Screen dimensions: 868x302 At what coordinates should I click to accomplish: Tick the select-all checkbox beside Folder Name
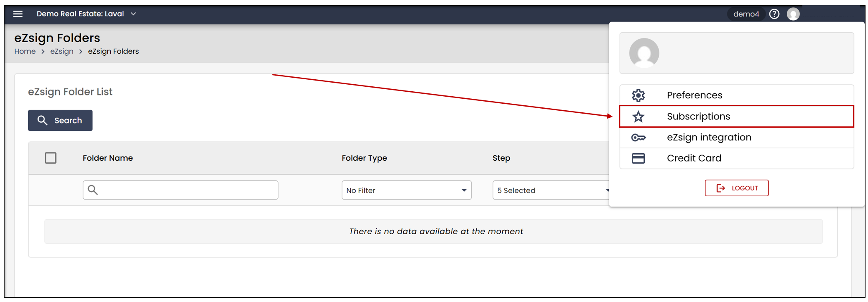tap(51, 158)
